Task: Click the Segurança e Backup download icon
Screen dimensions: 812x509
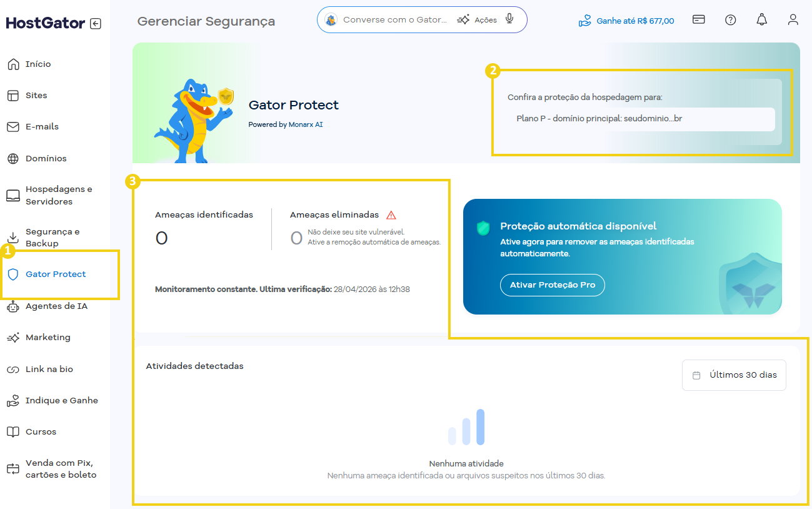Action: coord(13,238)
